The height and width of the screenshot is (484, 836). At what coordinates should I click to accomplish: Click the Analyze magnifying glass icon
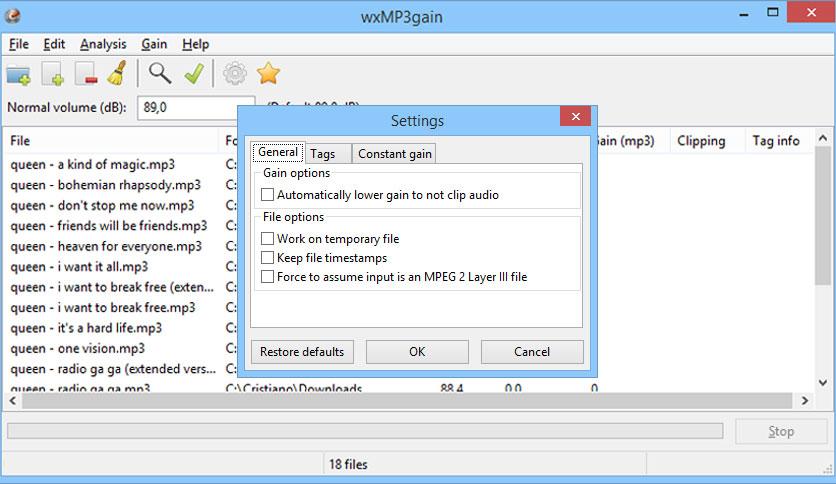click(159, 74)
